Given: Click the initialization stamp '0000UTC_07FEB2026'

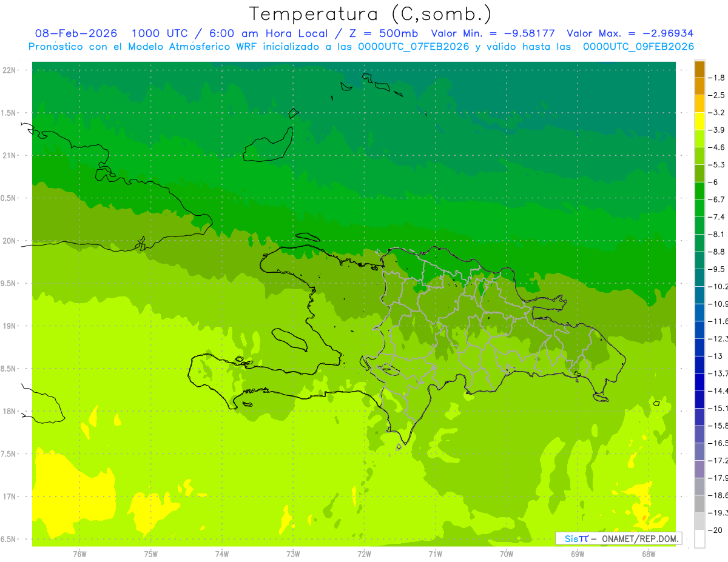Looking at the screenshot, I should tap(414, 47).
